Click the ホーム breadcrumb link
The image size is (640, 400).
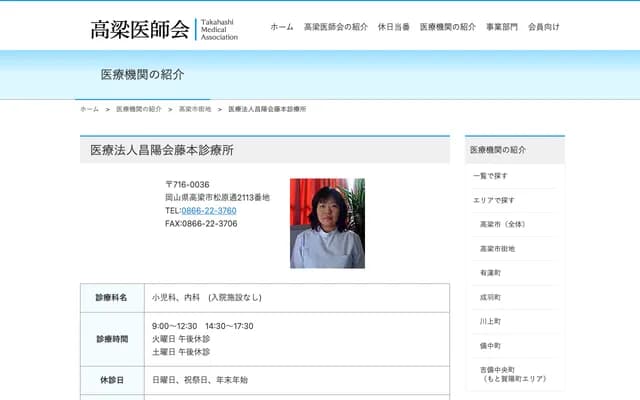click(x=89, y=108)
